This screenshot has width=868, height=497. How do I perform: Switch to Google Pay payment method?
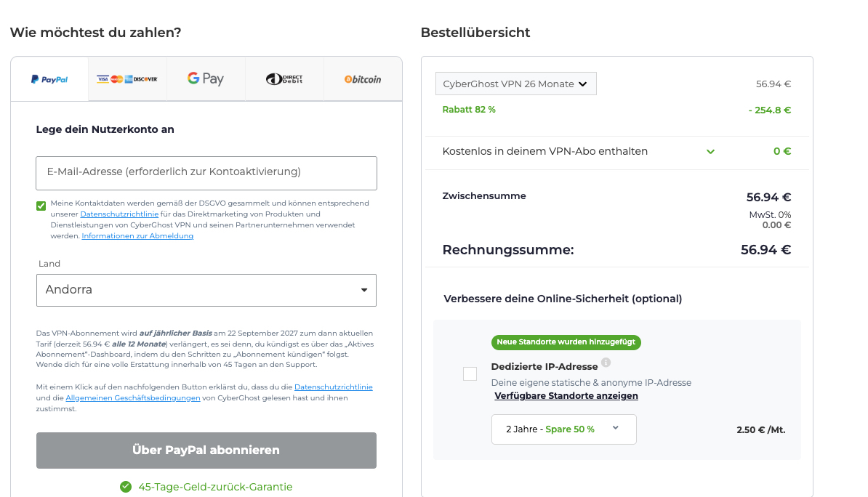click(206, 79)
